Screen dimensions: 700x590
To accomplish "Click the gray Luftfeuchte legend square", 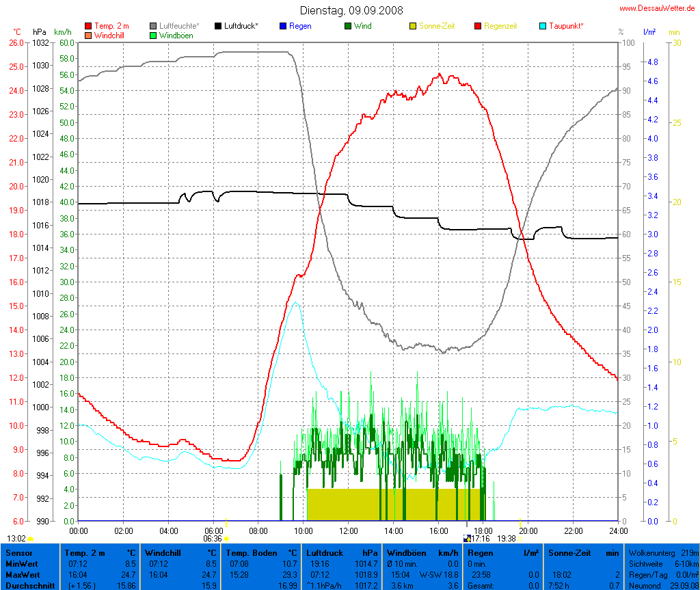I will [x=153, y=26].
